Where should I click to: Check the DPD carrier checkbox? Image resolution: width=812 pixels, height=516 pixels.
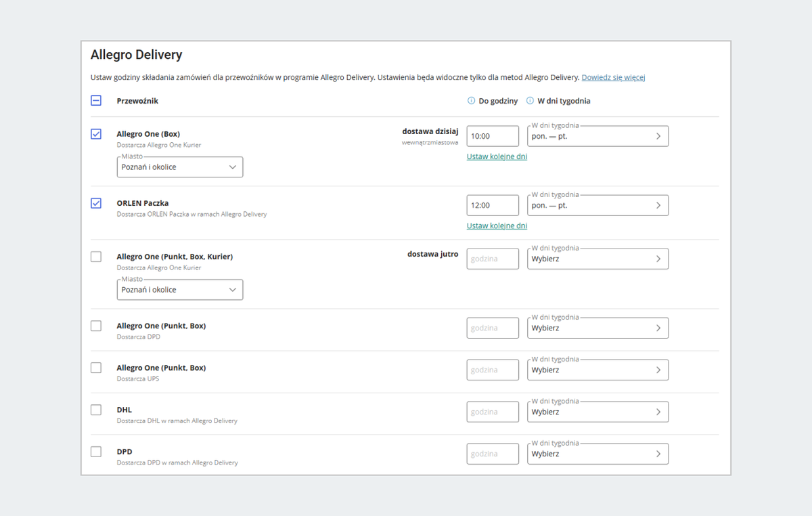tap(96, 452)
